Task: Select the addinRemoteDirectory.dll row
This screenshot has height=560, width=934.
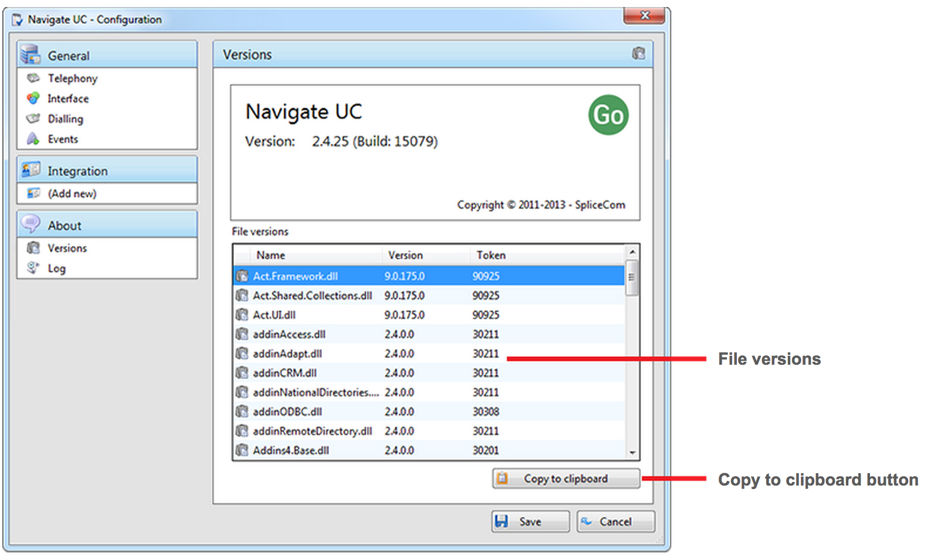Action: [x=429, y=431]
